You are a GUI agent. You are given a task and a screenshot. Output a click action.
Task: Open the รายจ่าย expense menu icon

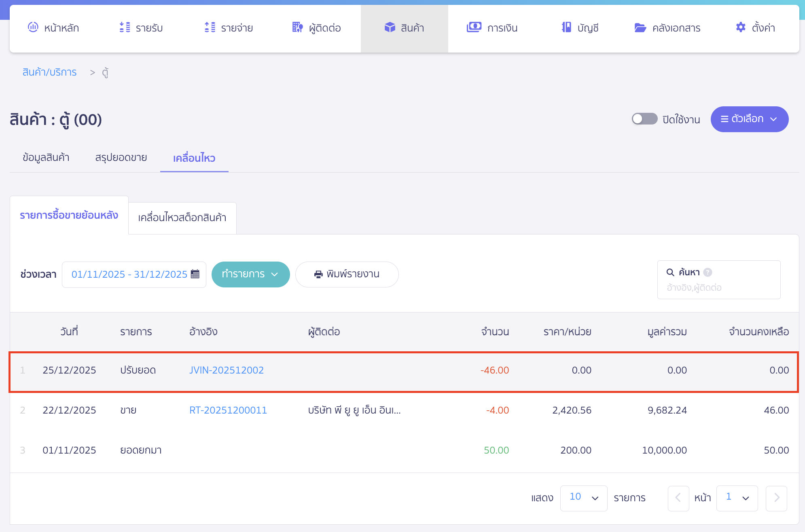click(210, 27)
